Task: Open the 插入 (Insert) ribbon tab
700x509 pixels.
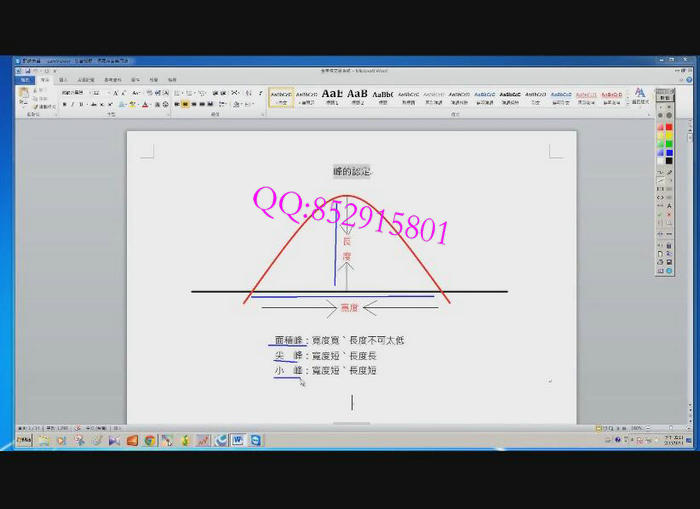Action: tap(63, 79)
